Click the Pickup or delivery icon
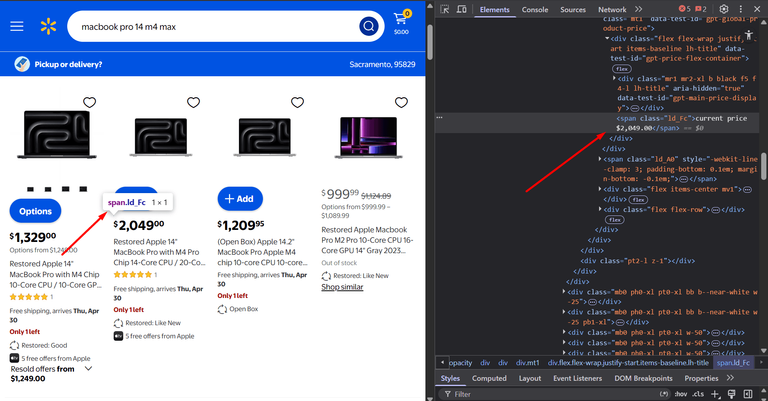The image size is (768, 401). coord(22,64)
